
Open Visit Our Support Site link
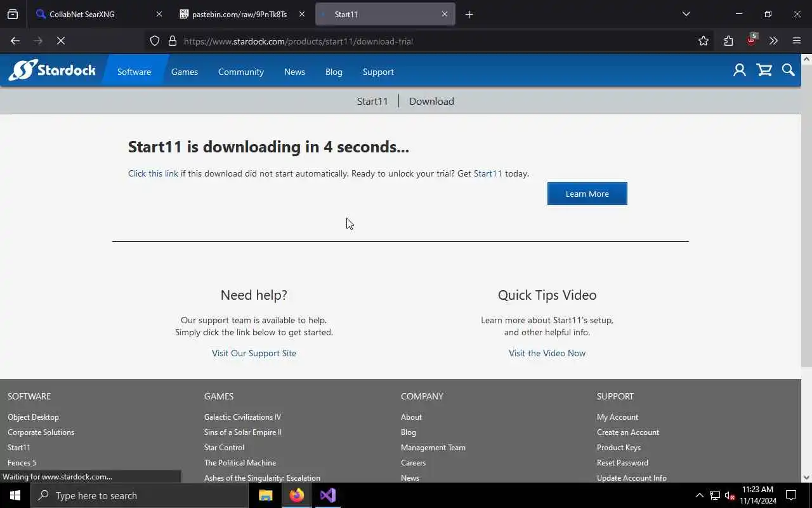point(254,353)
